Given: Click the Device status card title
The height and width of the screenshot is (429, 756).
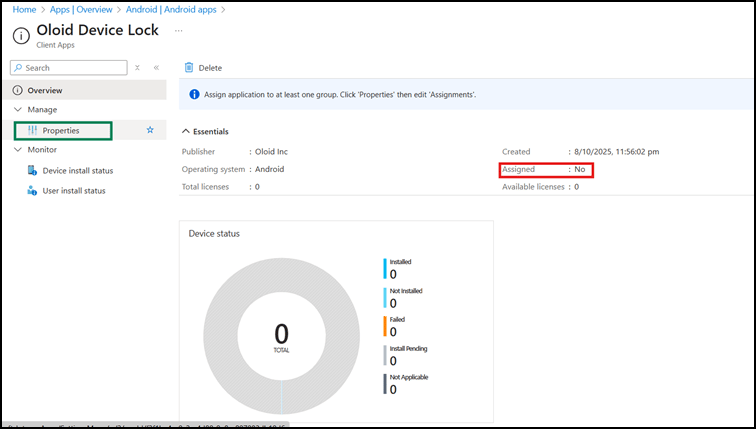Looking at the screenshot, I should (x=214, y=233).
